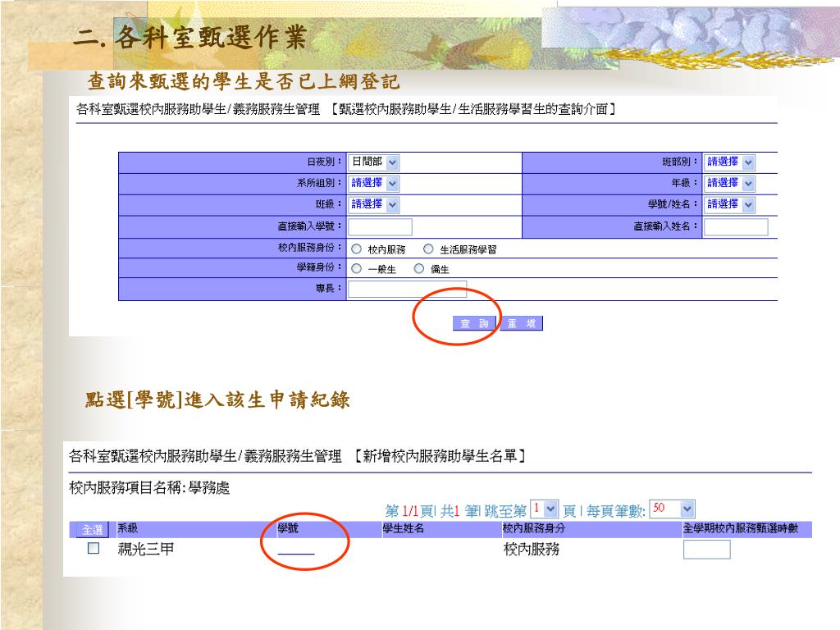Open the 跳至第 page number dropdown

pyautogui.click(x=545, y=509)
